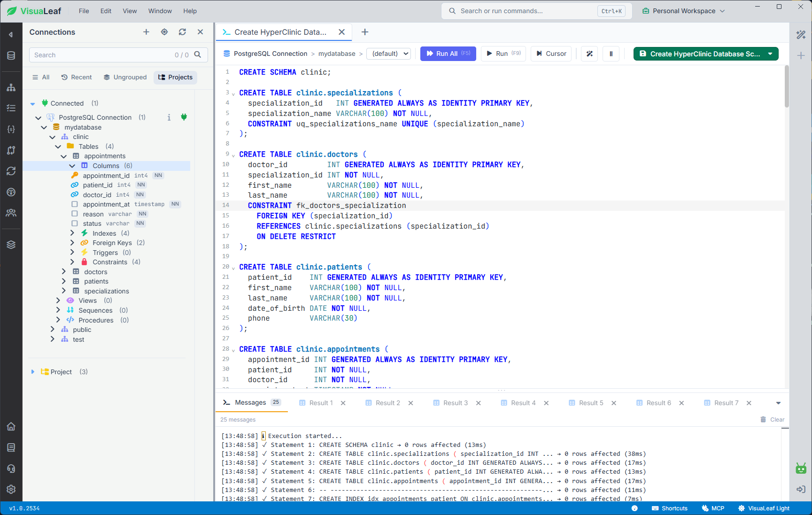Open Shortcuts from the status bar
Viewport: 812px width, 515px height.
670,508
